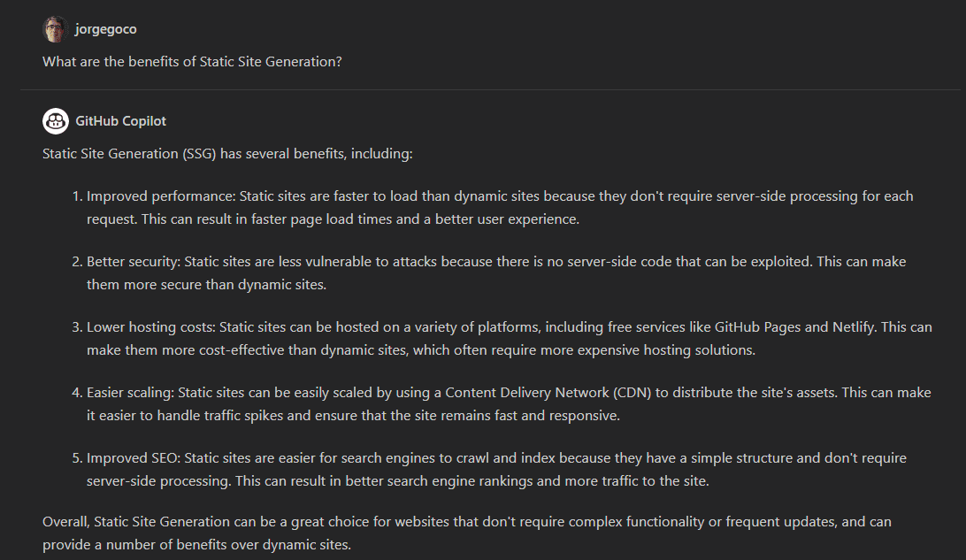Viewport: 966px width, 560px height.
Task: Click the divider line below the question
Action: 490,90
